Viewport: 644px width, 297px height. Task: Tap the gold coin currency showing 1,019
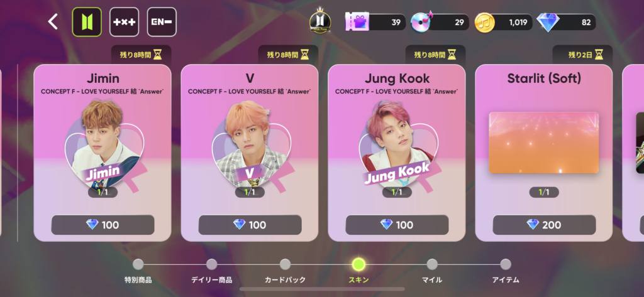(504, 23)
